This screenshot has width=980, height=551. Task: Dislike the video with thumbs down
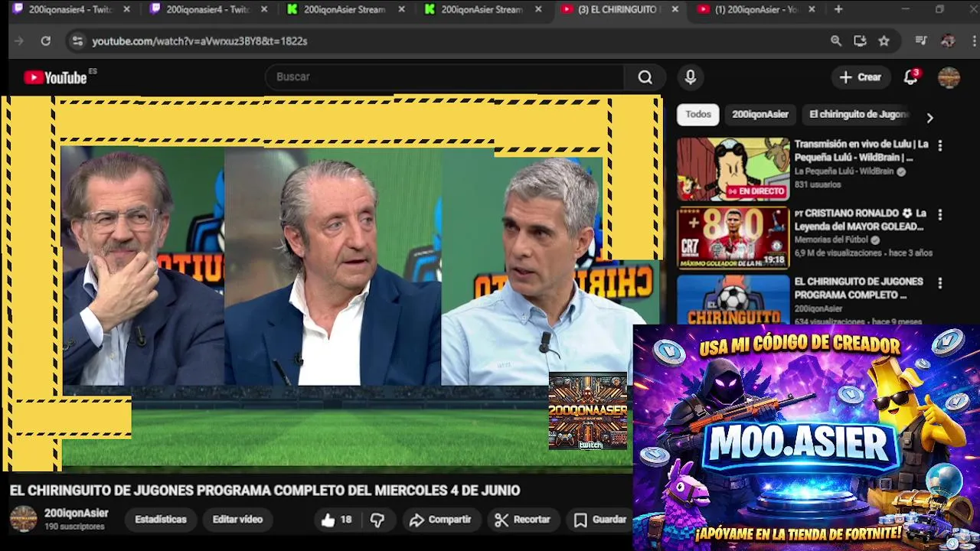pos(377,520)
